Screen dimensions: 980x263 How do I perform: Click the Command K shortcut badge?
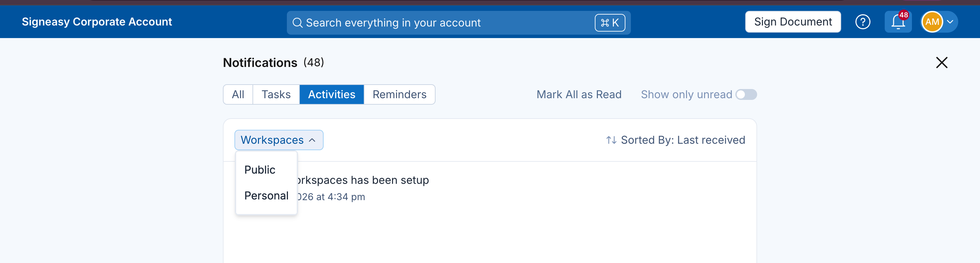point(609,23)
